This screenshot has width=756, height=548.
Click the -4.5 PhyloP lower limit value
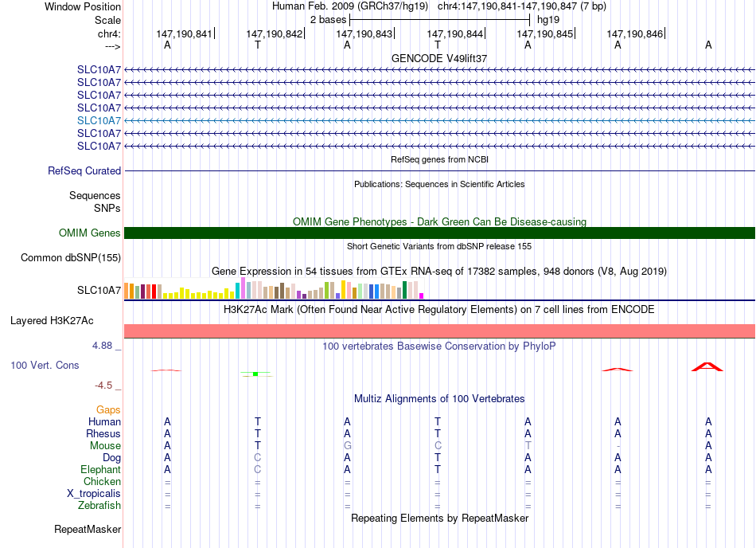103,385
